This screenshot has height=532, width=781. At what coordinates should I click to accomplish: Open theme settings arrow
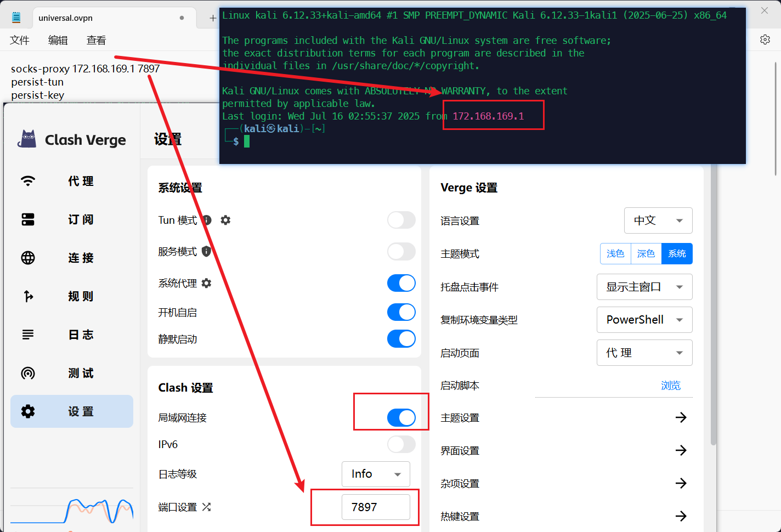pos(681,417)
